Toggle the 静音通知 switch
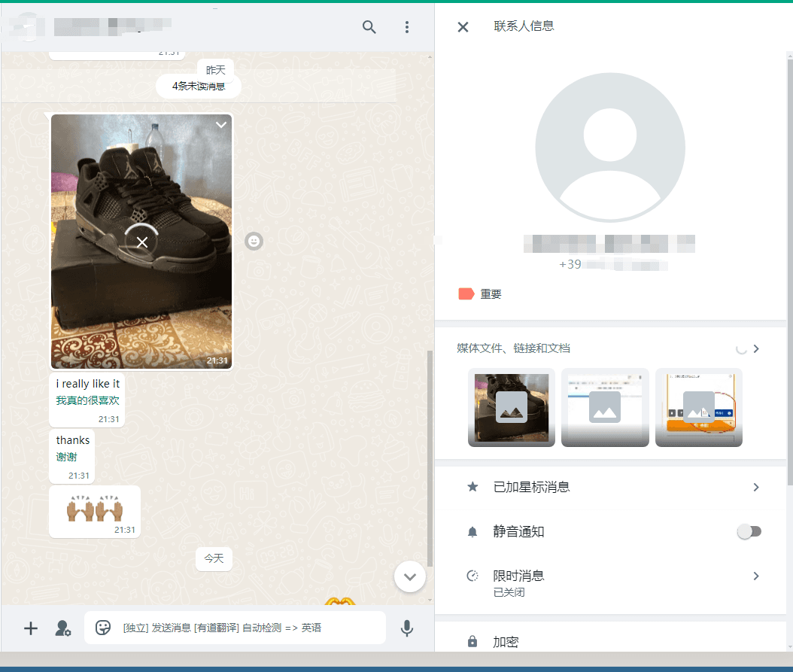 point(749,531)
